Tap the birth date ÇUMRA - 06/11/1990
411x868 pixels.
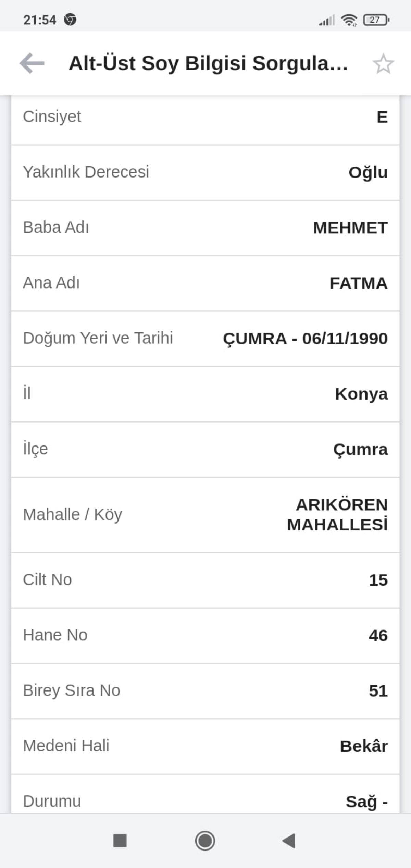(305, 339)
